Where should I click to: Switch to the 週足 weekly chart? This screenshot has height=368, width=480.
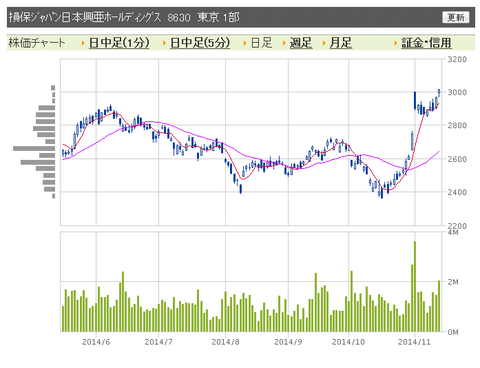pyautogui.click(x=301, y=43)
